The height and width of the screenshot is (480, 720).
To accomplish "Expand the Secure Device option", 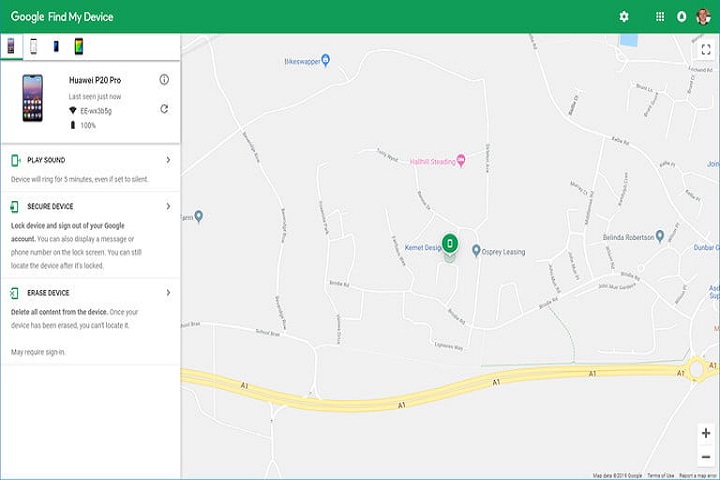I will pyautogui.click(x=167, y=206).
